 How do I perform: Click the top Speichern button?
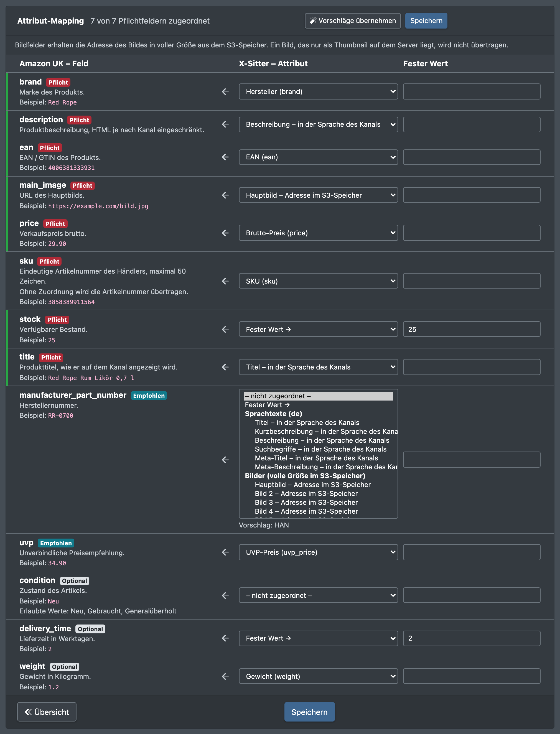[426, 21]
